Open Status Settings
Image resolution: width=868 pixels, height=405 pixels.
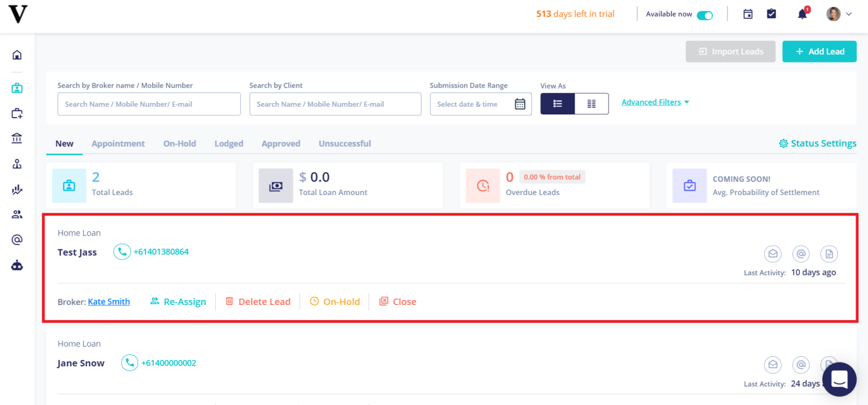817,143
